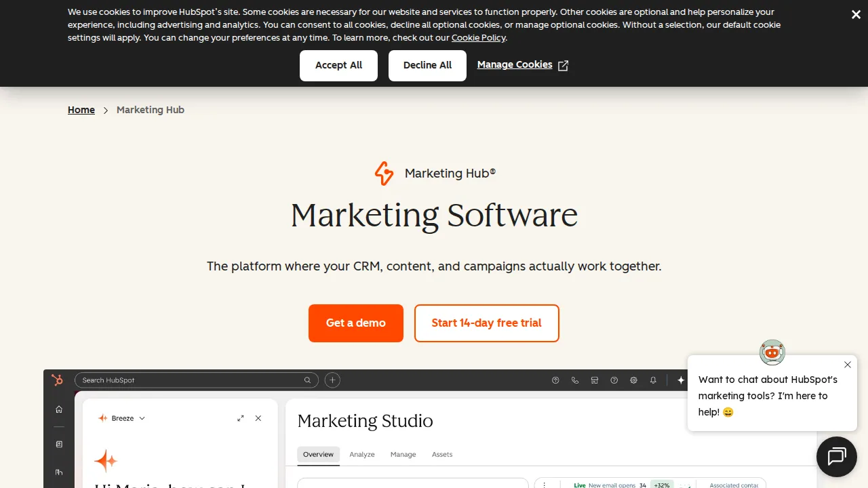Click the notifications bell icon
The width and height of the screenshot is (868, 488).
653,380
